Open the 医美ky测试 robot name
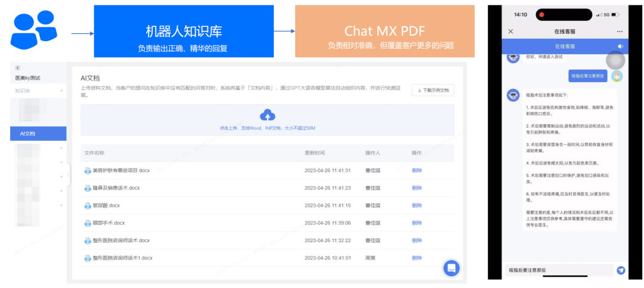 coord(28,78)
